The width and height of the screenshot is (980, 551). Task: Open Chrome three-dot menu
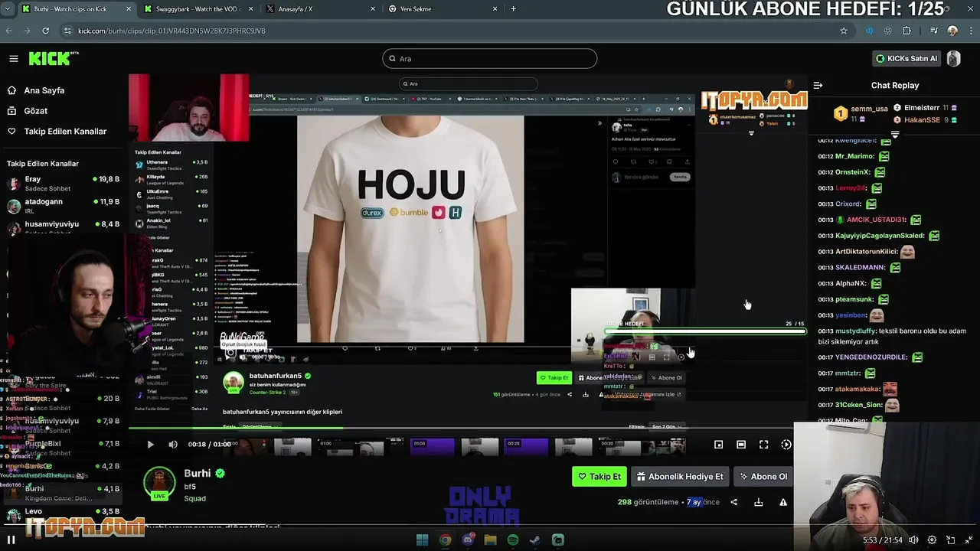tap(971, 31)
